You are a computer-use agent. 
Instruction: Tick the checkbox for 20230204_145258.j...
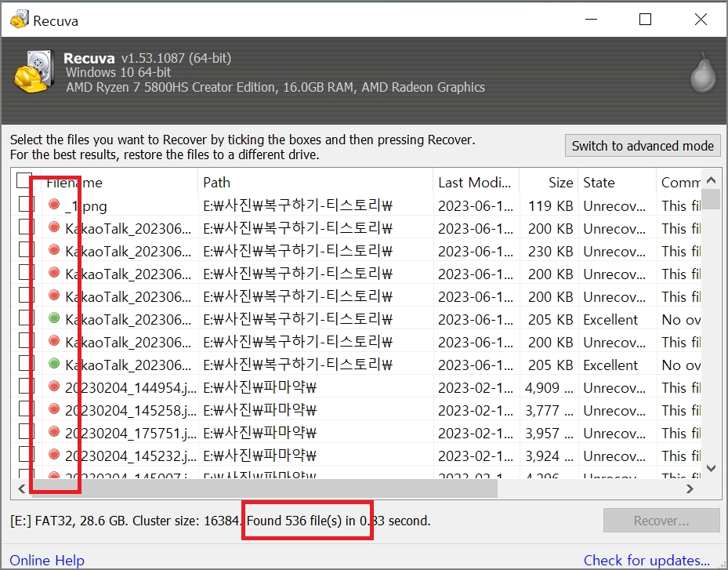coord(27,408)
